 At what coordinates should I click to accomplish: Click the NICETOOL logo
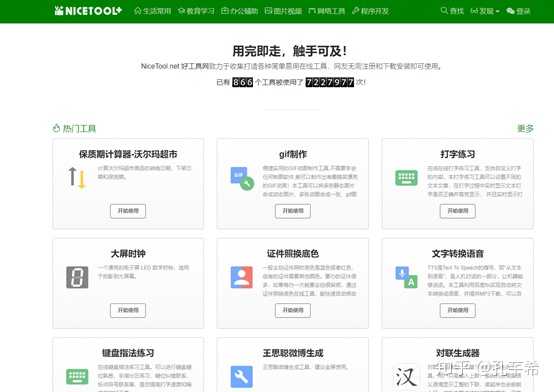(x=88, y=11)
